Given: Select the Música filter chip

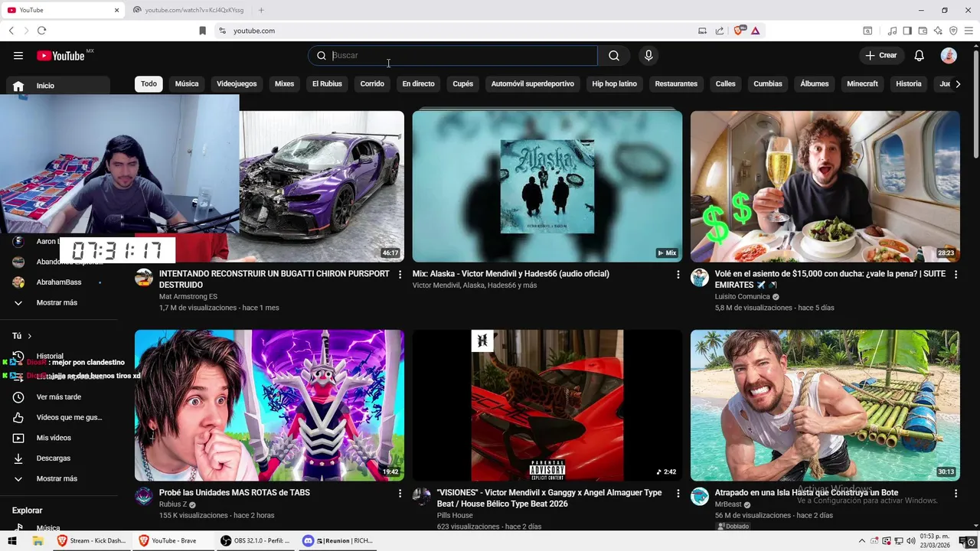Looking at the screenshot, I should [187, 83].
